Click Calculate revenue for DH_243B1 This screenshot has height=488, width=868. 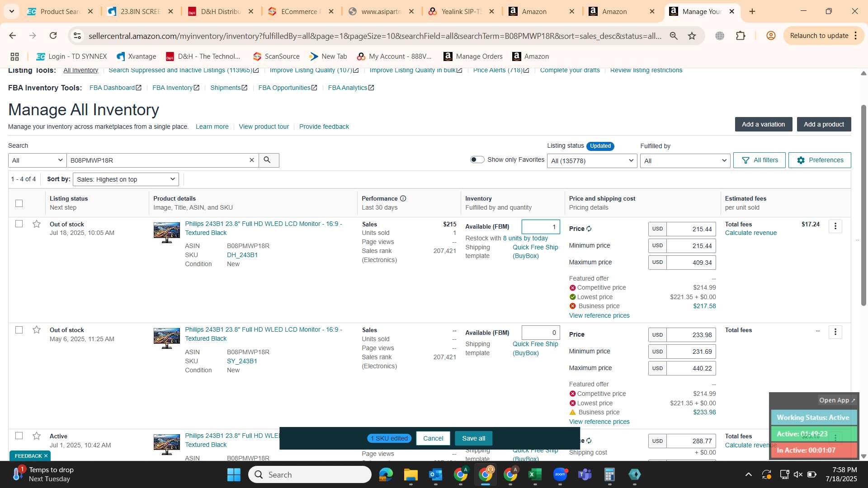click(x=751, y=233)
